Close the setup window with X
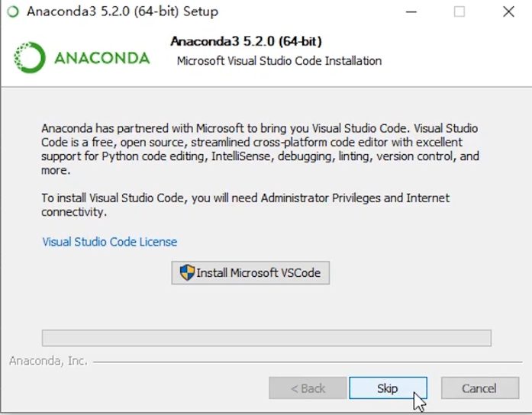 (508, 12)
